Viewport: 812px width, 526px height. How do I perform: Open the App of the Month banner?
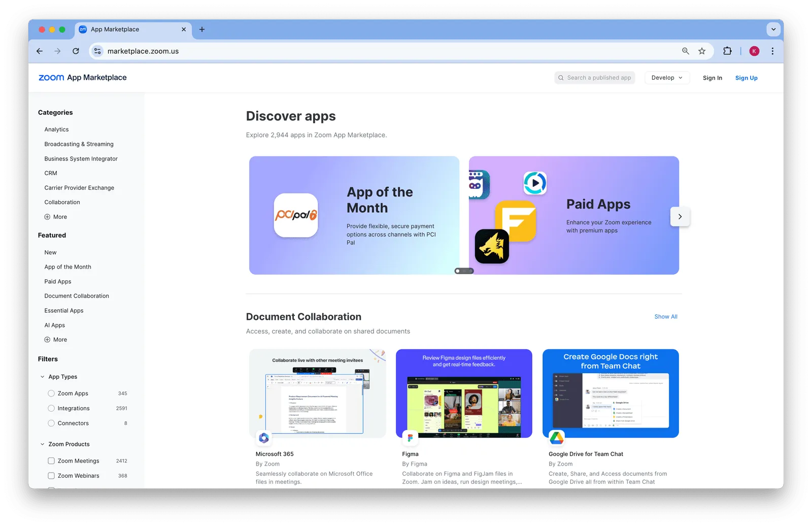(354, 215)
